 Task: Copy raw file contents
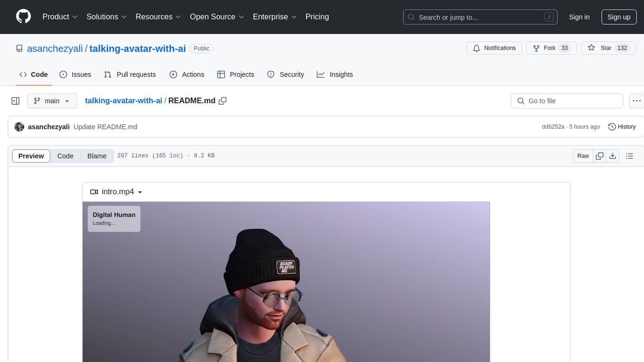point(599,156)
